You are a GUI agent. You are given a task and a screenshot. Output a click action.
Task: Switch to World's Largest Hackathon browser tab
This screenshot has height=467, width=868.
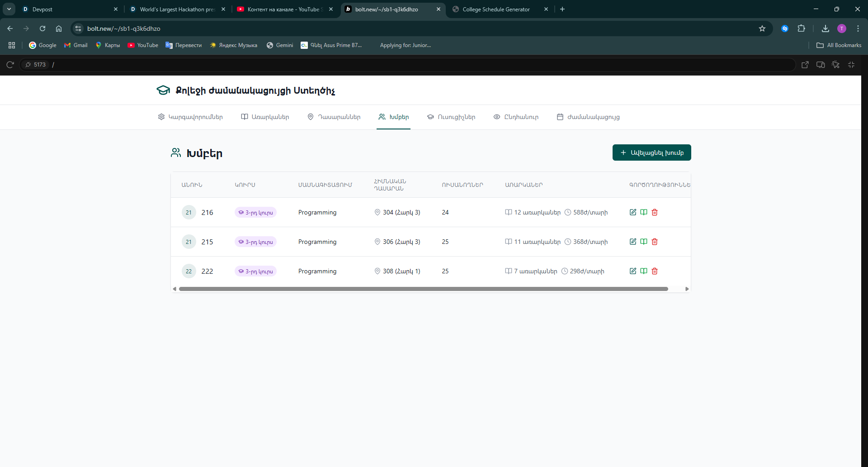174,9
